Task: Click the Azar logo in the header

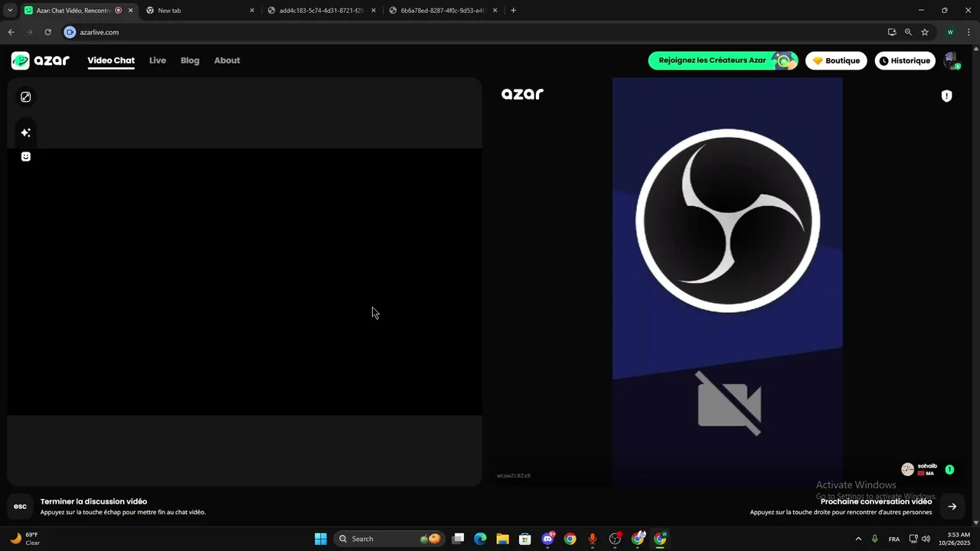Action: 40,60
